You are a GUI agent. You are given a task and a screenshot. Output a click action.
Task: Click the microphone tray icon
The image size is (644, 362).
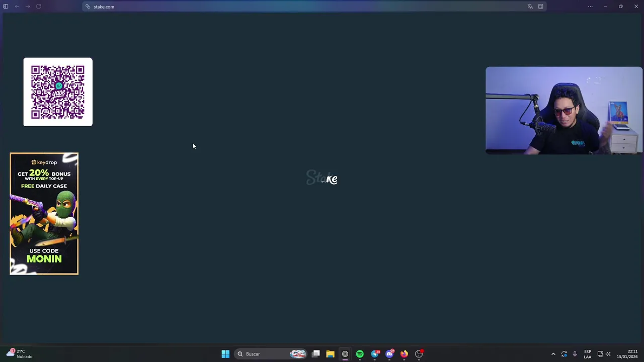tap(575, 354)
